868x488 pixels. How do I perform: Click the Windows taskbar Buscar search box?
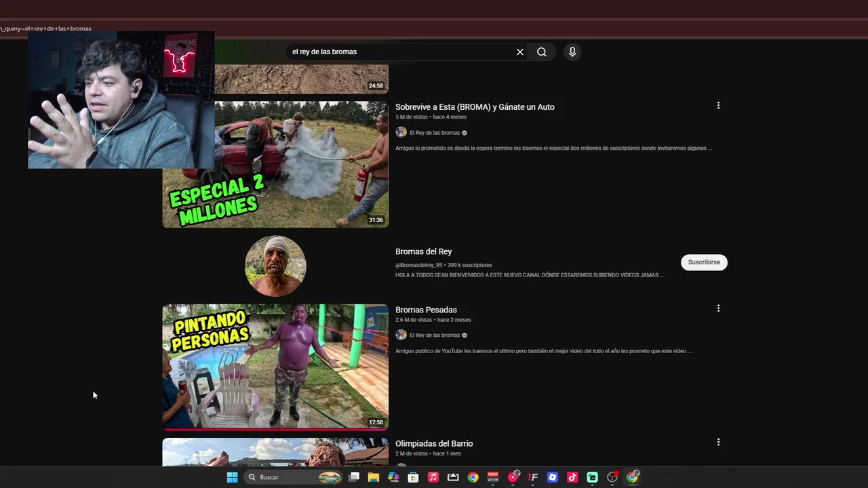(x=293, y=477)
